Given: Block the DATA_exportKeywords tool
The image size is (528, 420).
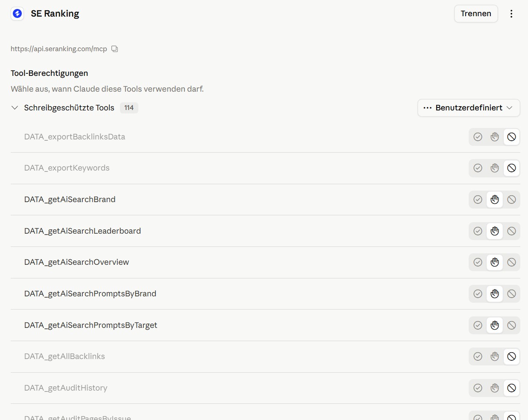Looking at the screenshot, I should 511,168.
